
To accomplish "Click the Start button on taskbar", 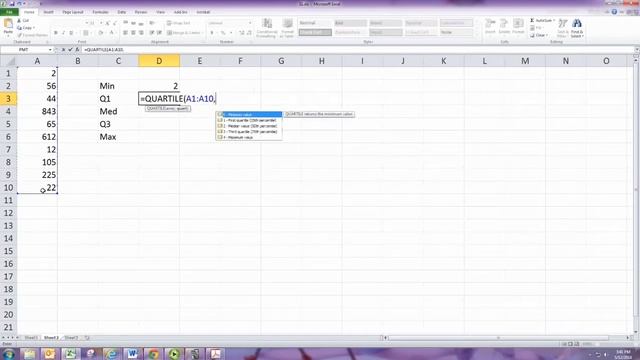I will pyautogui.click(x=8, y=353).
